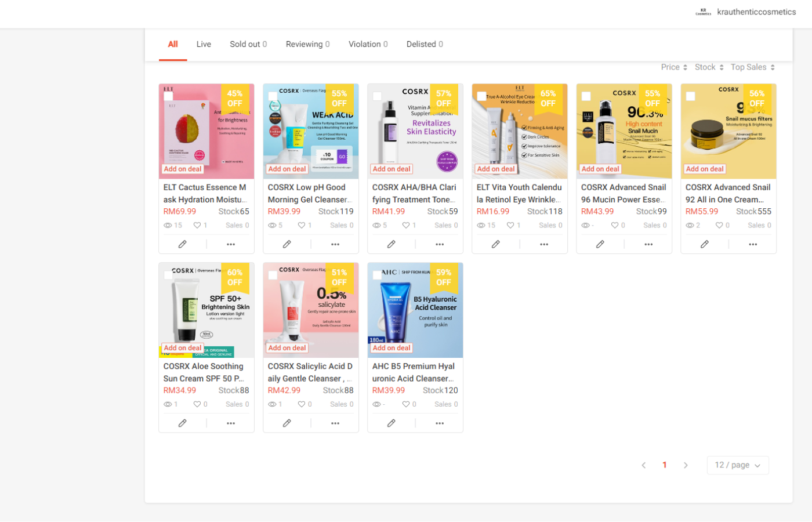Image resolution: width=812 pixels, height=522 pixels.
Task: Edit COSRX Aloe Soothing Sun Cream listing
Action: [x=182, y=423]
